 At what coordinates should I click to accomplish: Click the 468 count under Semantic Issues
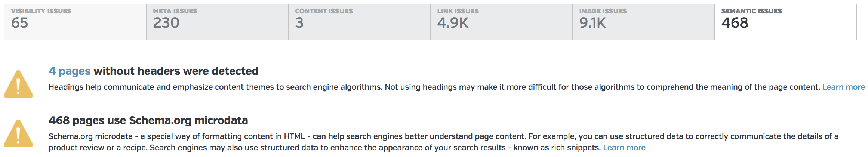pyautogui.click(x=735, y=23)
